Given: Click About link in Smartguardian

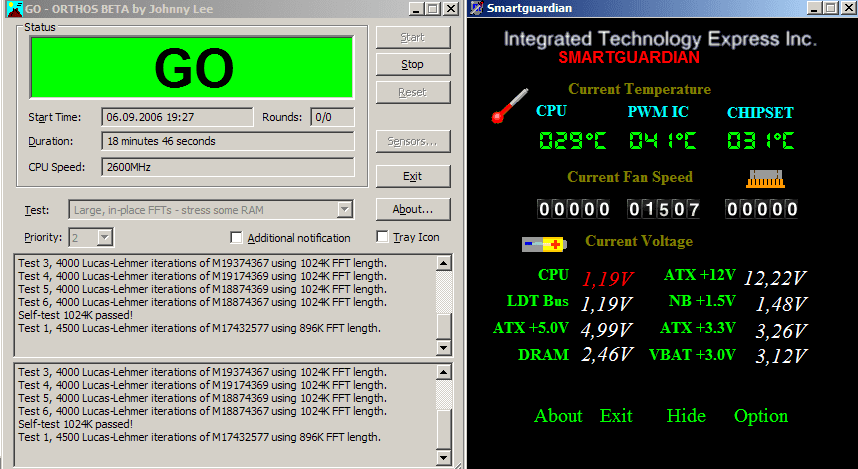Looking at the screenshot, I should pyautogui.click(x=558, y=416).
